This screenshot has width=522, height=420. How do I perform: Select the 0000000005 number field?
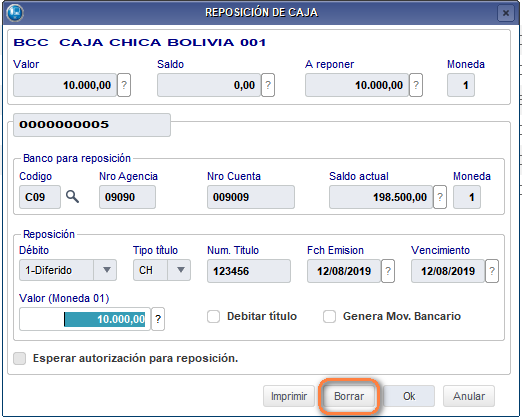pos(92,125)
